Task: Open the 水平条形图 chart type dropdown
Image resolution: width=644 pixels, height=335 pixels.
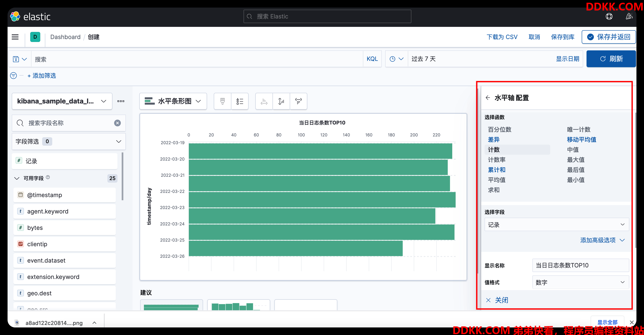Action: tap(173, 101)
